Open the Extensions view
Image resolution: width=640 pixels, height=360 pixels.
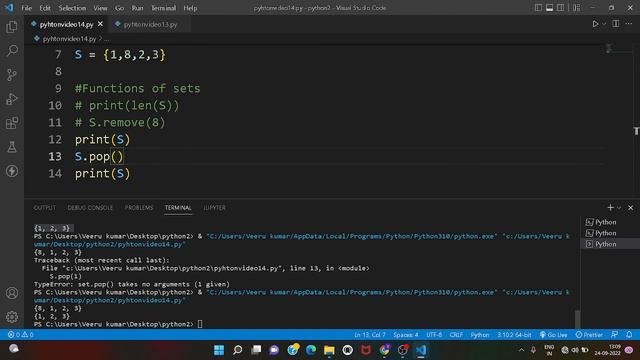click(x=12, y=123)
